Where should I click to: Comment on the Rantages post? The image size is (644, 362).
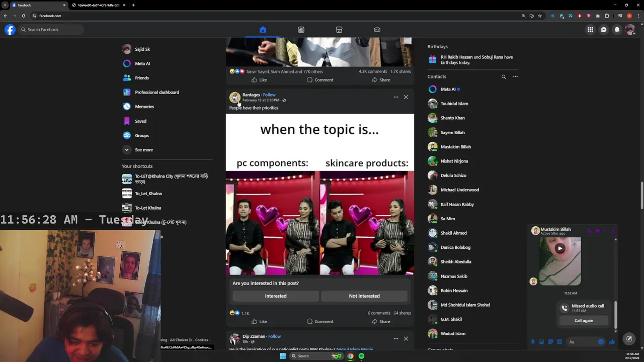coord(320,322)
